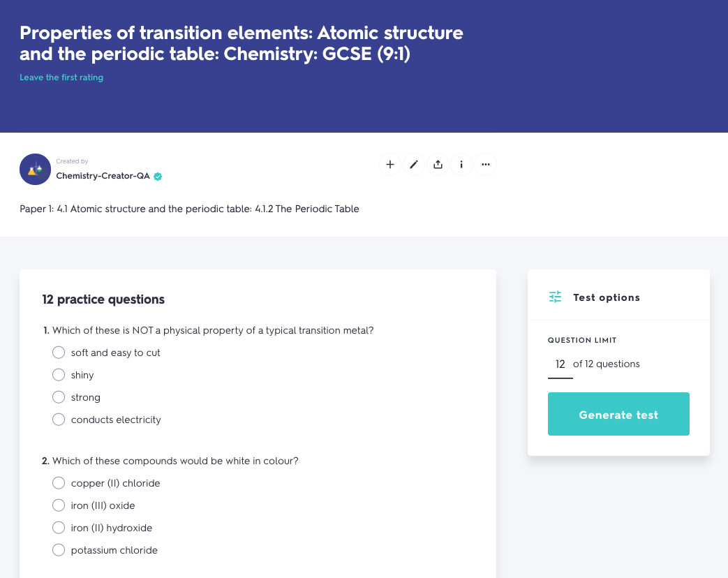Click the sliders icon beside Test options

(x=554, y=297)
